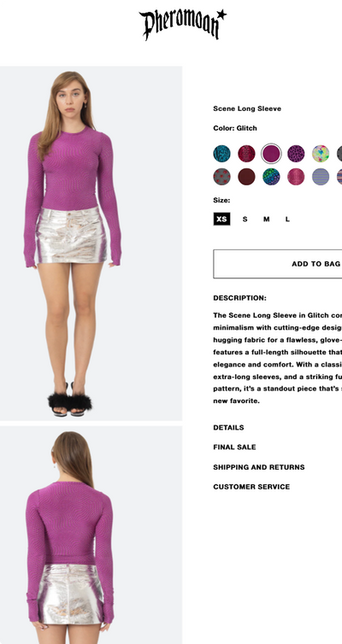Select the purple leopard print swatch
The height and width of the screenshot is (644, 342).
click(x=296, y=154)
